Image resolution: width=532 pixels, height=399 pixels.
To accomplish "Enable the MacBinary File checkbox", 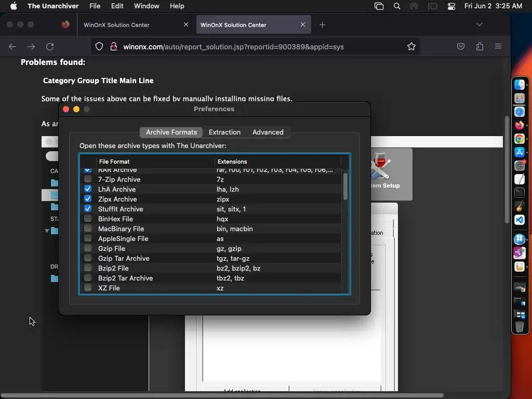I will pyautogui.click(x=88, y=228).
